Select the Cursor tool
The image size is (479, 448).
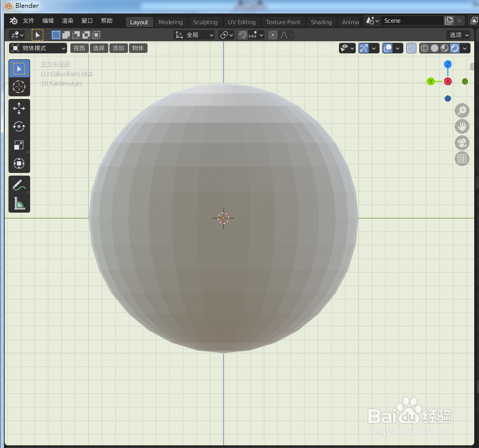(x=19, y=87)
